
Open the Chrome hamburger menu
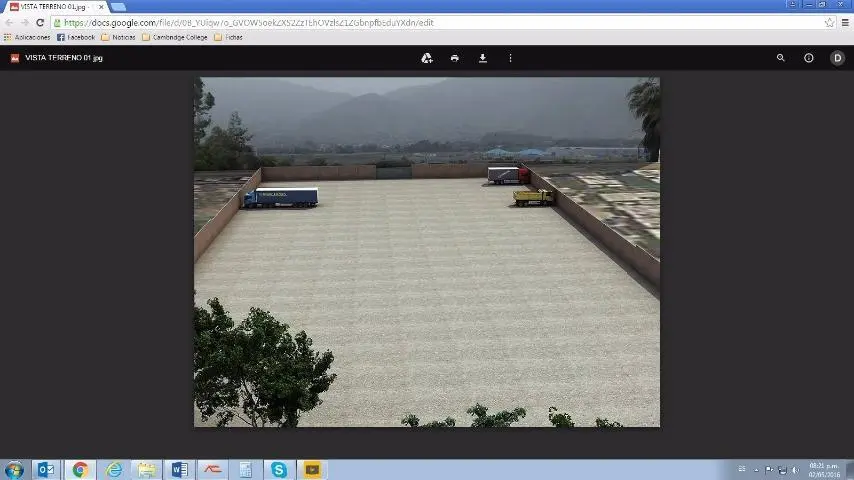[844, 22]
